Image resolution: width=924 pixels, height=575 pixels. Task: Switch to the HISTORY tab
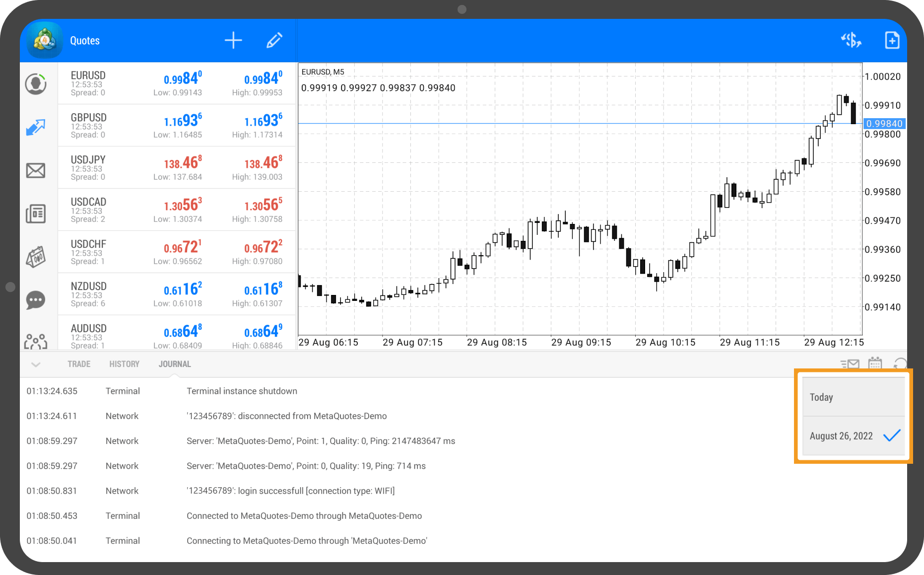coord(124,364)
